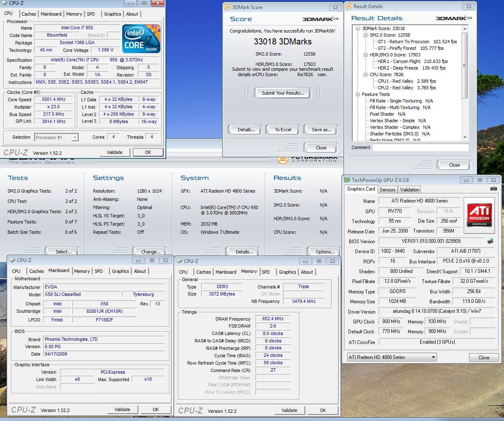This screenshot has height=421, width=504.
Task: Click the 3DMark Score window title icon
Action: 228,7
